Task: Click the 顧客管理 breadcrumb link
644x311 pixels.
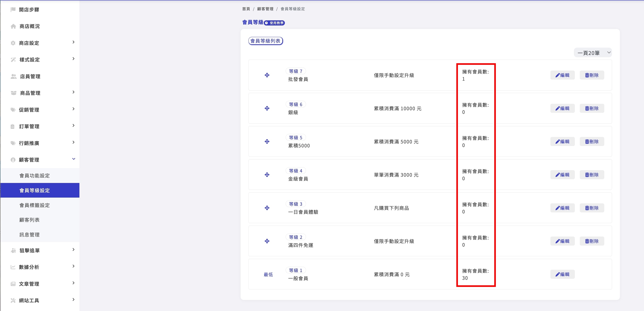Action: coord(265,9)
